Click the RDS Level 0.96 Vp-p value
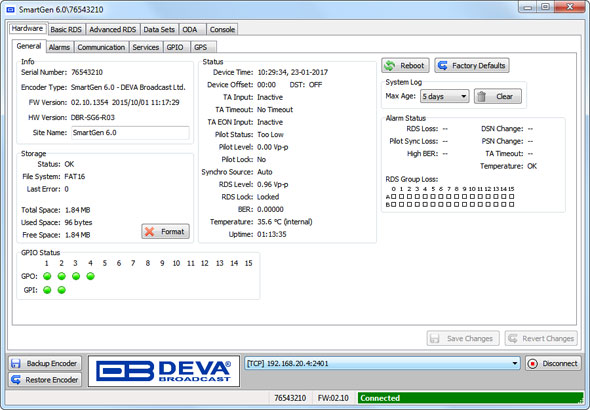This screenshot has height=410, width=590. [x=272, y=185]
